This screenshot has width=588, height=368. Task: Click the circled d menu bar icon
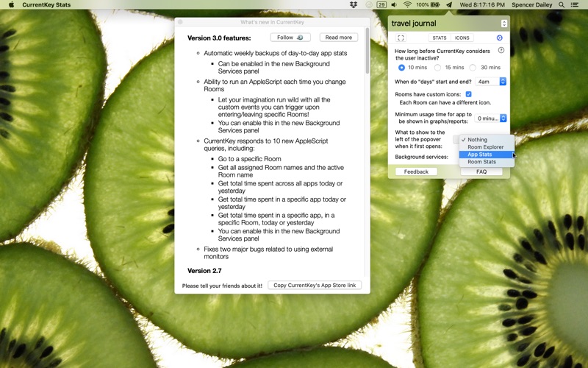[x=369, y=5]
